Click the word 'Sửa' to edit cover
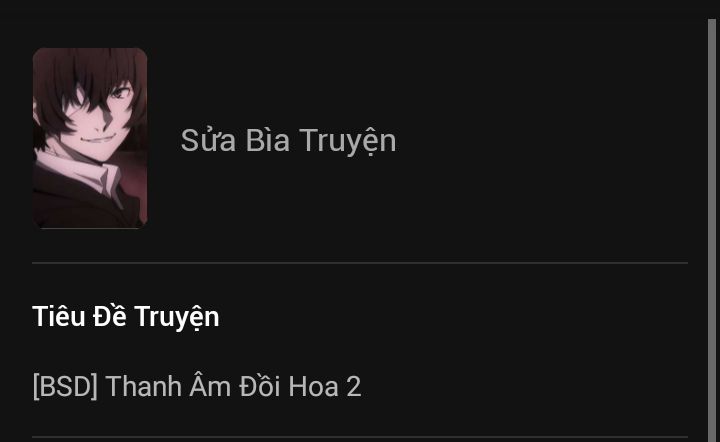Screen dimensions: 720x442 point(208,140)
